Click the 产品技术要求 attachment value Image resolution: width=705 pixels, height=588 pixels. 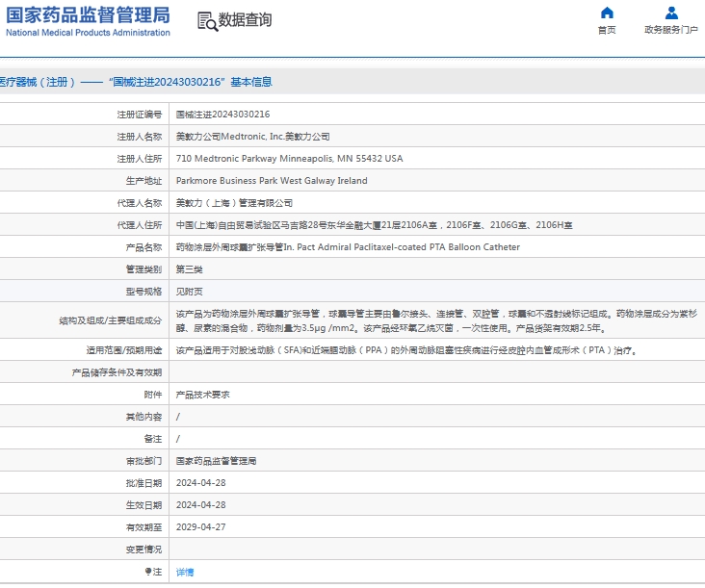[x=203, y=395]
